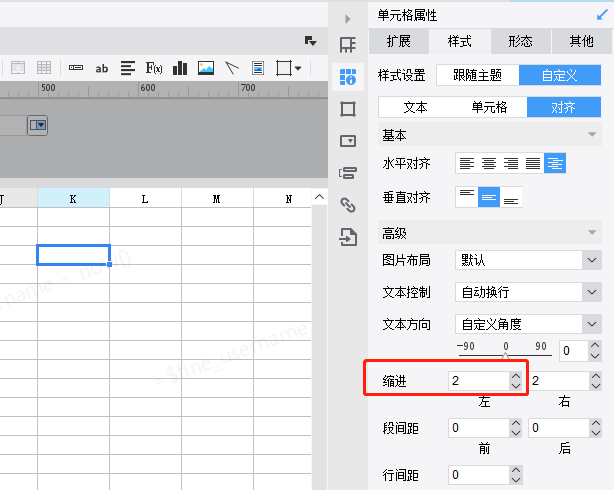Click the rich text alignment lines icon
The height and width of the screenshot is (490, 614).
[x=128, y=68]
